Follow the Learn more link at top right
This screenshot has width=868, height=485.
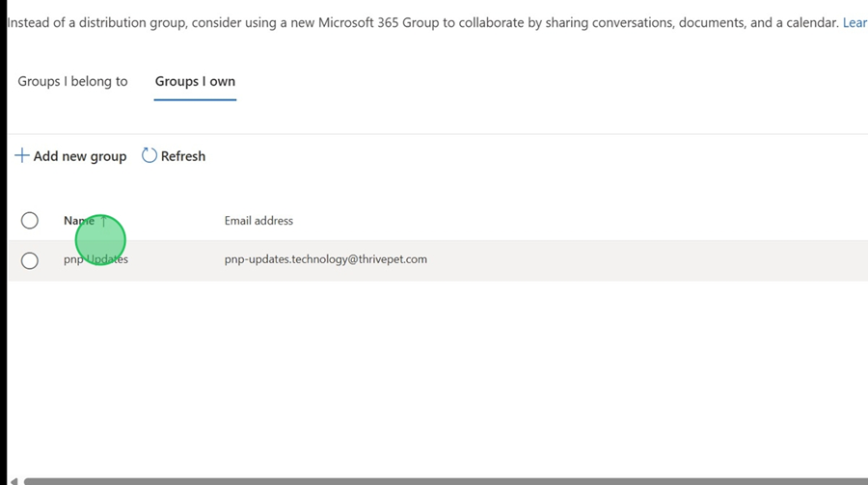pos(854,22)
